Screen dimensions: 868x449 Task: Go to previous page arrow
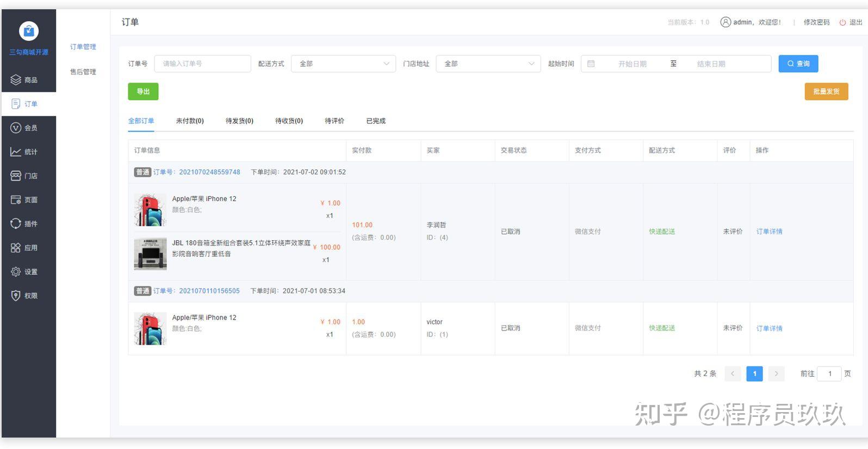point(733,373)
